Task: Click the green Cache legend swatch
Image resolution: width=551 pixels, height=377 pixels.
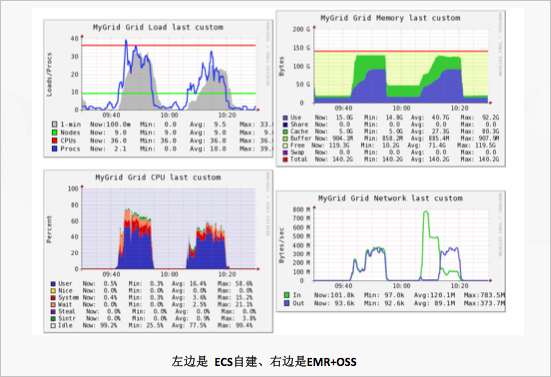Action: [285, 131]
